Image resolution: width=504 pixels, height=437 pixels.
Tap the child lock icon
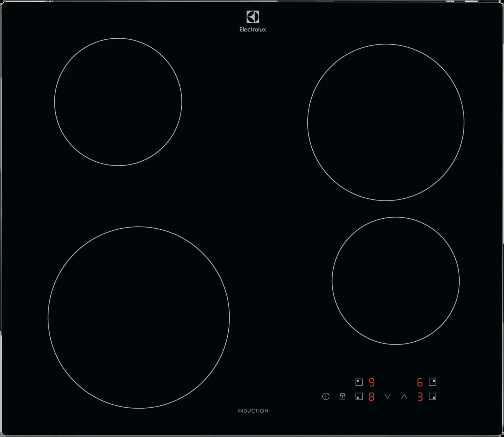click(x=342, y=396)
